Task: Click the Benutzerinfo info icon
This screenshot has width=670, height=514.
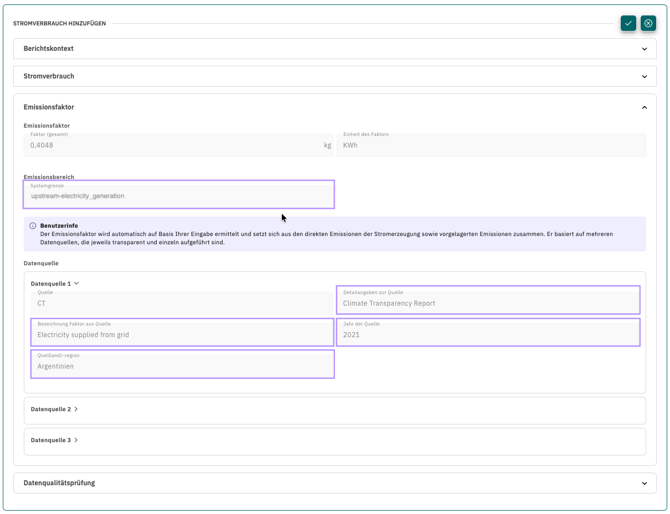Action: [33, 226]
